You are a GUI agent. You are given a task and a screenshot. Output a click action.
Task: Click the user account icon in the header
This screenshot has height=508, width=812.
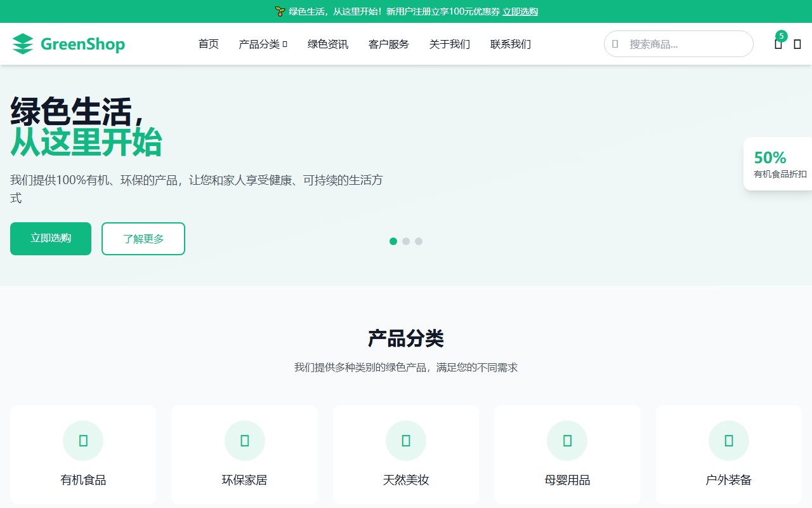[797, 45]
